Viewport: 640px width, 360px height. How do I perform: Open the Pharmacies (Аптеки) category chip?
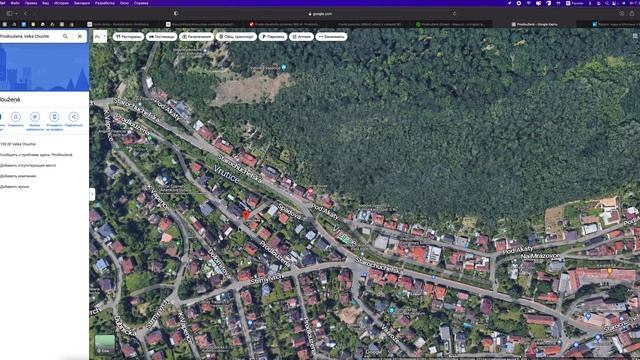[301, 37]
